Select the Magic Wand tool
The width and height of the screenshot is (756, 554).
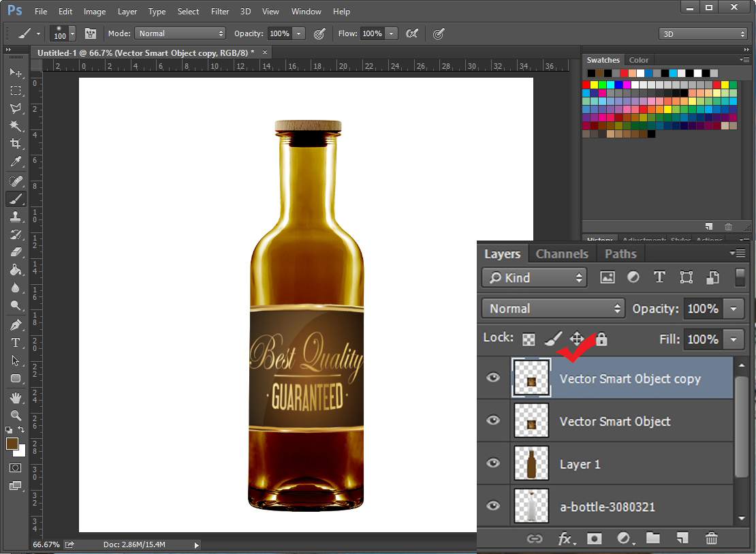[x=16, y=126]
